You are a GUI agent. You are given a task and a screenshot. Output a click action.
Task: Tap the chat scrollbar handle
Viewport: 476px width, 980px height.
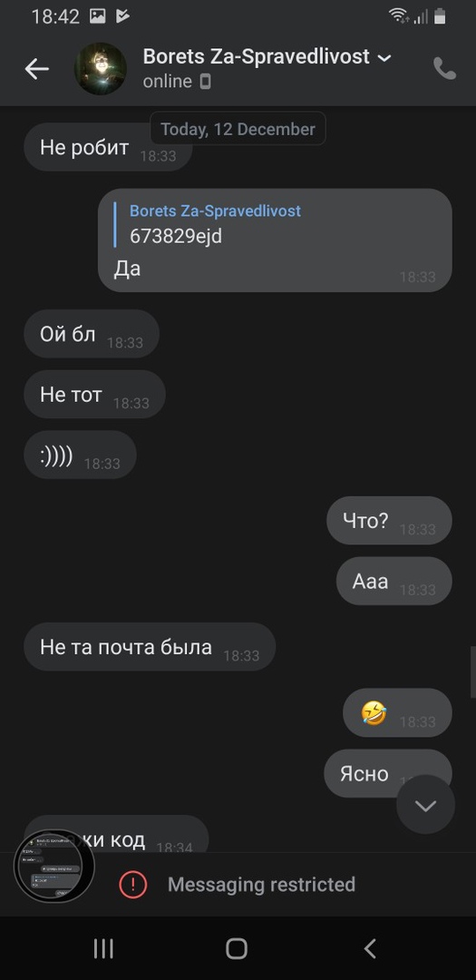pos(473,672)
